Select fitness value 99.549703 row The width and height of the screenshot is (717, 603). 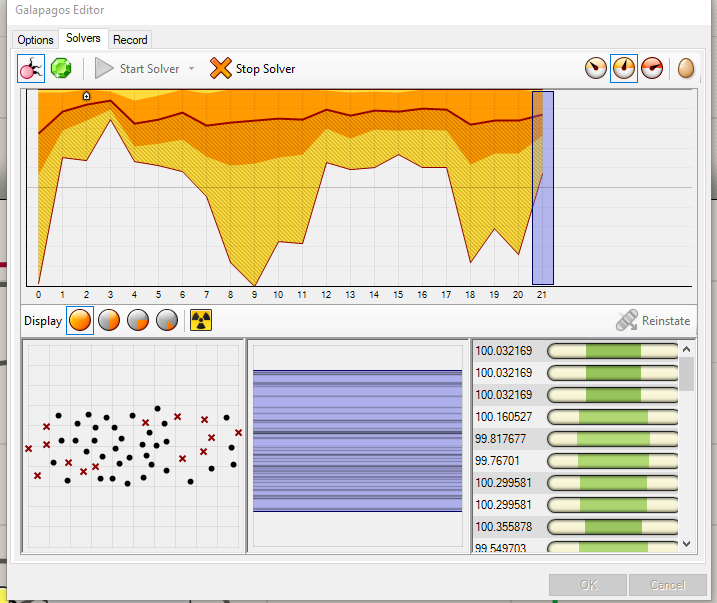(575, 546)
